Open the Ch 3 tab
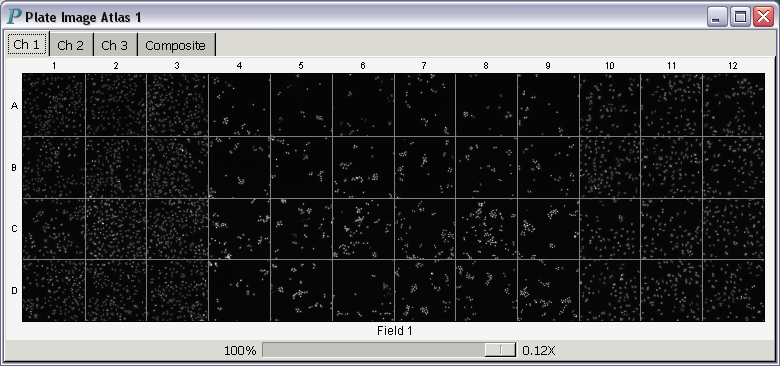The width and height of the screenshot is (780, 366). (115, 45)
